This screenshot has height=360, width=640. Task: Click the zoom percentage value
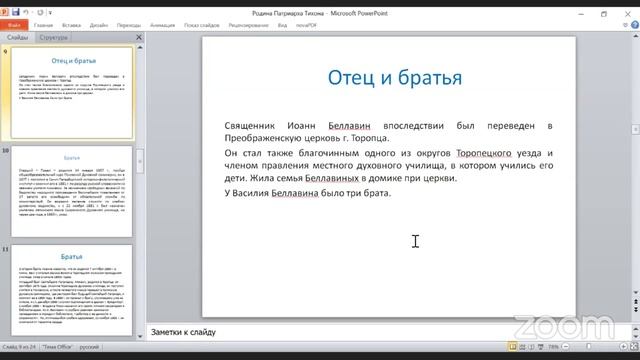pyautogui.click(x=553, y=347)
